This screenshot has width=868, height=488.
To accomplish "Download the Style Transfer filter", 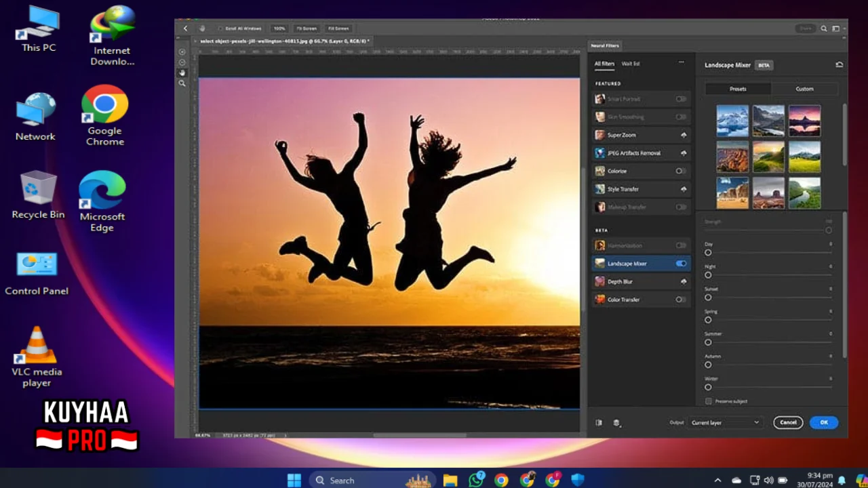I will click(x=684, y=189).
